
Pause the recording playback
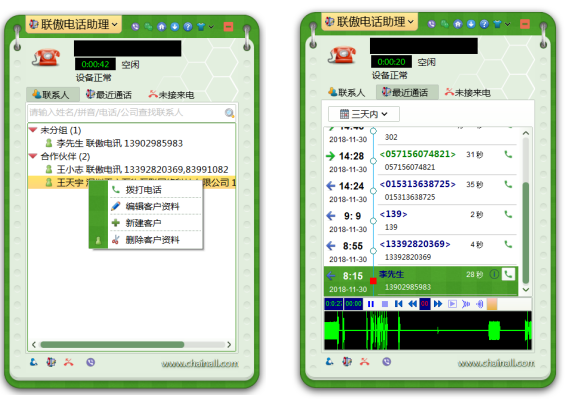coord(371,304)
